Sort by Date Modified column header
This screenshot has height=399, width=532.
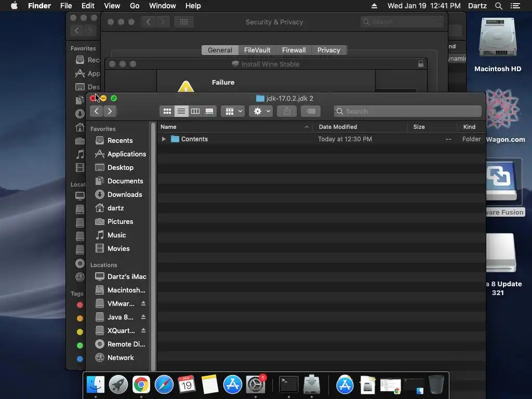point(360,127)
